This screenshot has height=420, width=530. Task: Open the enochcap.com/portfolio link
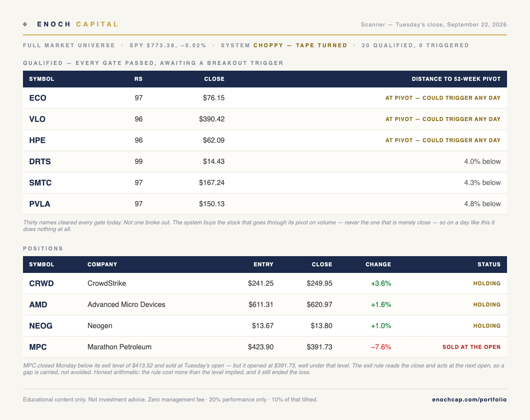pos(469,400)
